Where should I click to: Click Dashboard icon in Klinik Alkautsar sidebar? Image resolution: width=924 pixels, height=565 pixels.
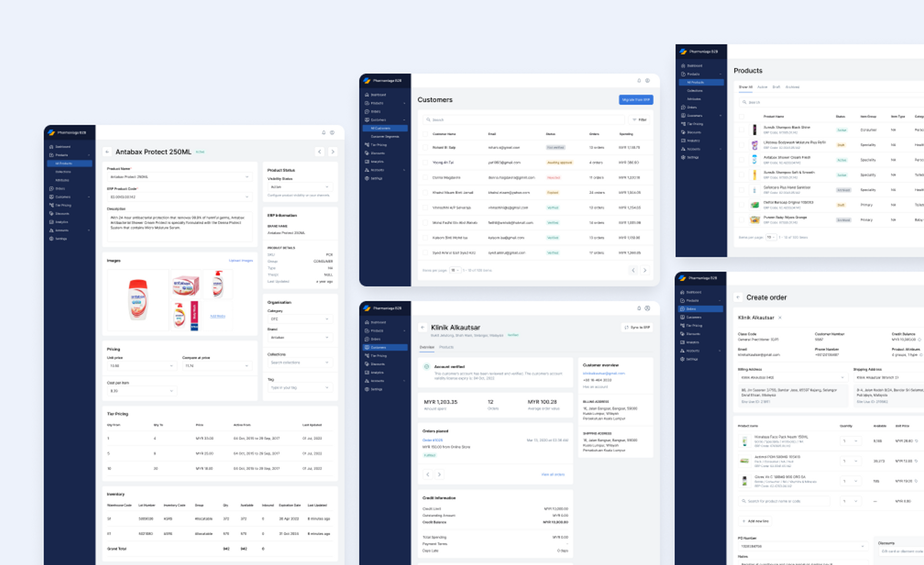367,322
